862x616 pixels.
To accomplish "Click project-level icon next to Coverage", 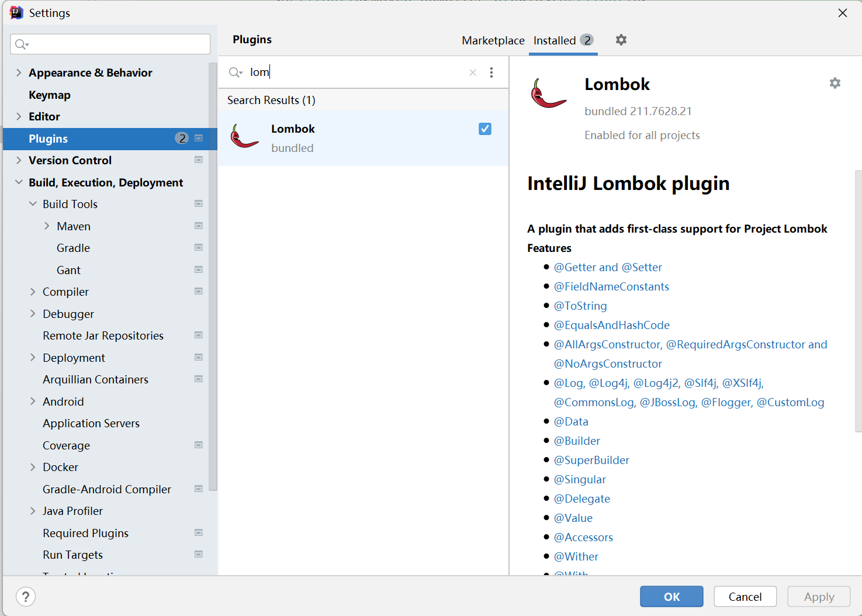I will pyautogui.click(x=199, y=445).
